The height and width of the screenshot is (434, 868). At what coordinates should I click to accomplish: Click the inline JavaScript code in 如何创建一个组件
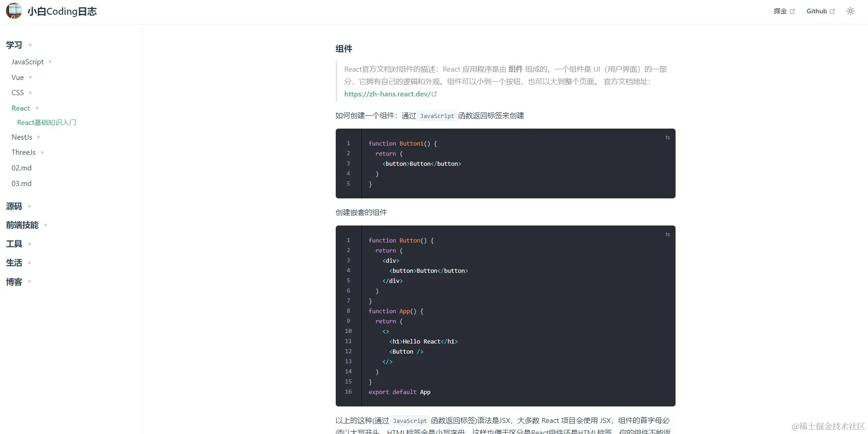point(437,116)
